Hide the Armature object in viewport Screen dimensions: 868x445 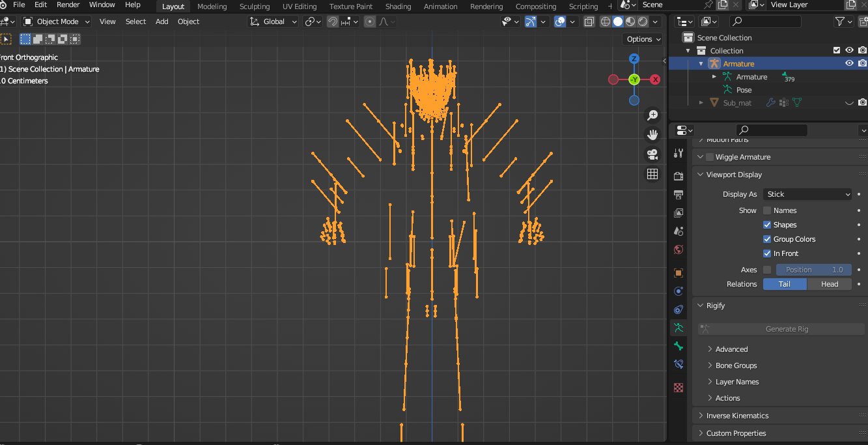coord(849,63)
